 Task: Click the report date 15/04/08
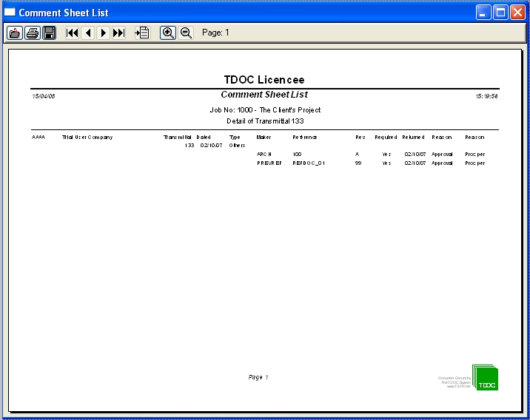point(44,96)
